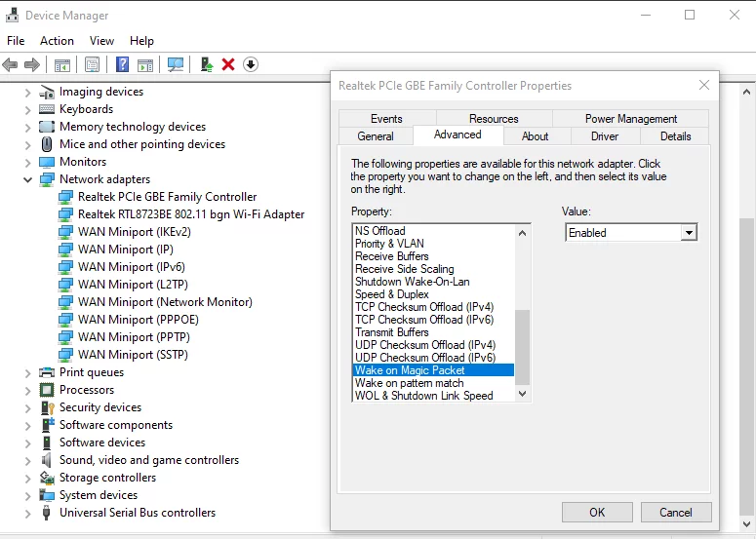Screen dimensions: 756x539
Task: Click the Universal Serial Bus controllers plug icon
Action: point(46,513)
